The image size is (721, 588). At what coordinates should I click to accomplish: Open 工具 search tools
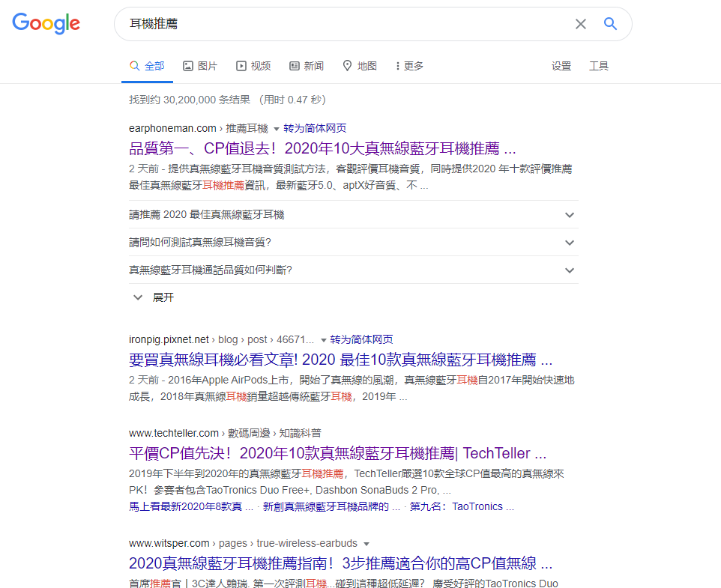599,66
